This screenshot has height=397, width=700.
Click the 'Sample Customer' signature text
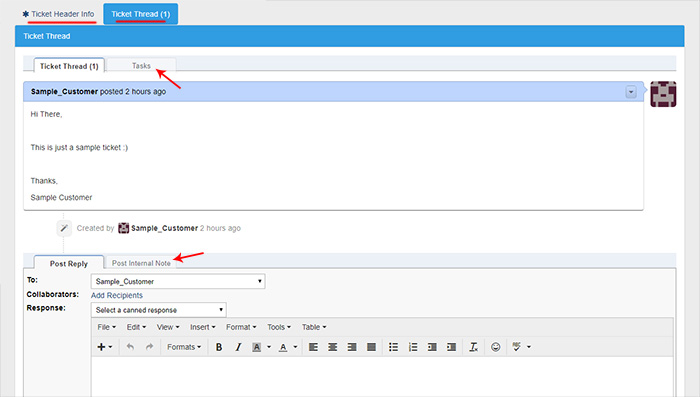[61, 197]
